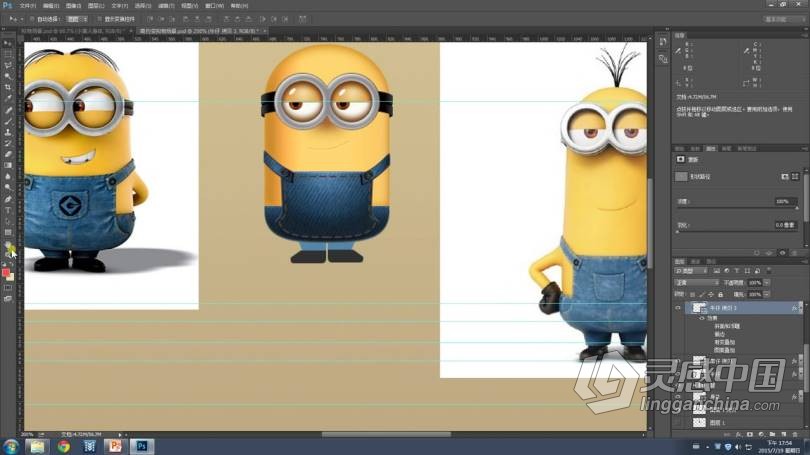Select the Quick Selection tool
The image size is (810, 455).
point(8,76)
